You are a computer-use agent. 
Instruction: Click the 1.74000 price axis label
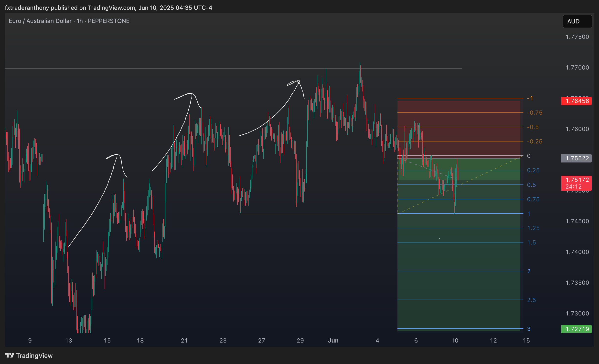pyautogui.click(x=577, y=252)
